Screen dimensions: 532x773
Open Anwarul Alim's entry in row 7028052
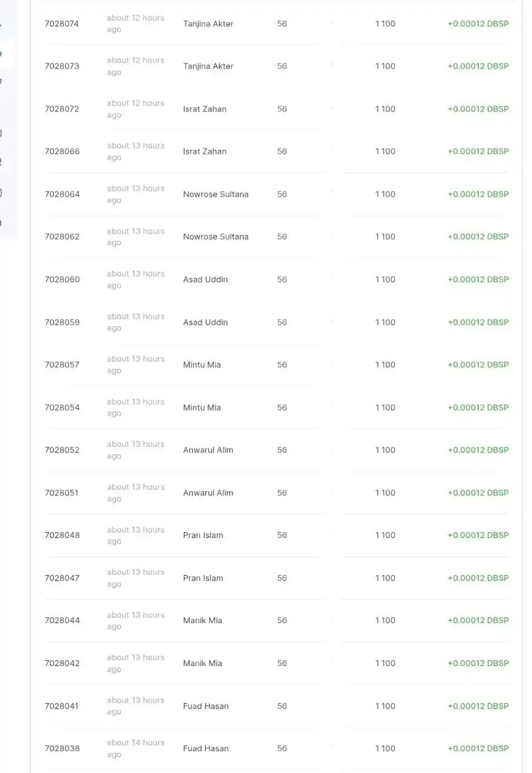click(208, 450)
